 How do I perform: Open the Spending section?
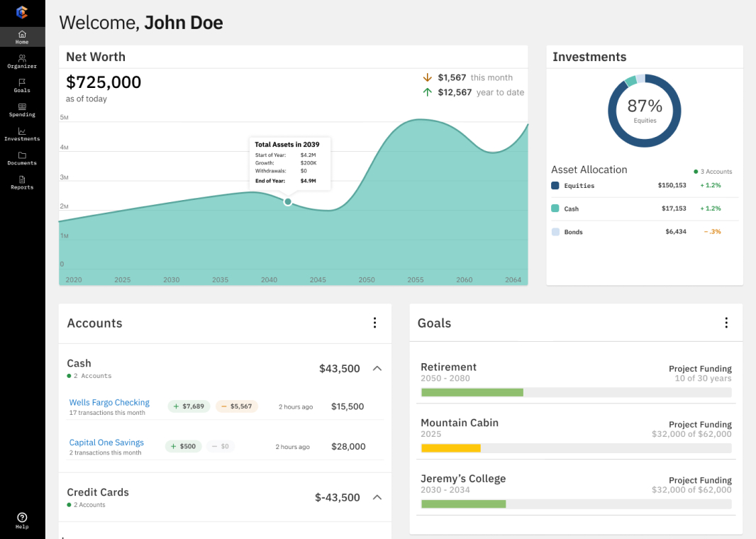coord(22,107)
